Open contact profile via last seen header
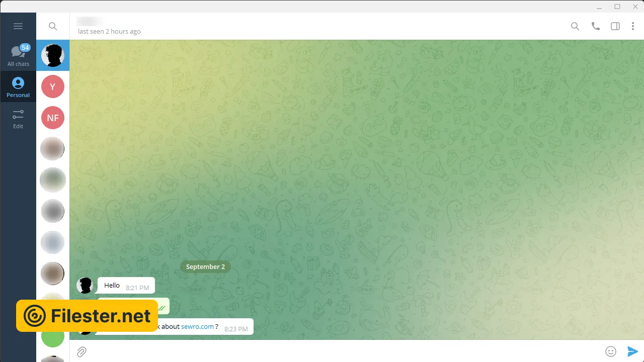The image size is (644, 362). point(109,31)
